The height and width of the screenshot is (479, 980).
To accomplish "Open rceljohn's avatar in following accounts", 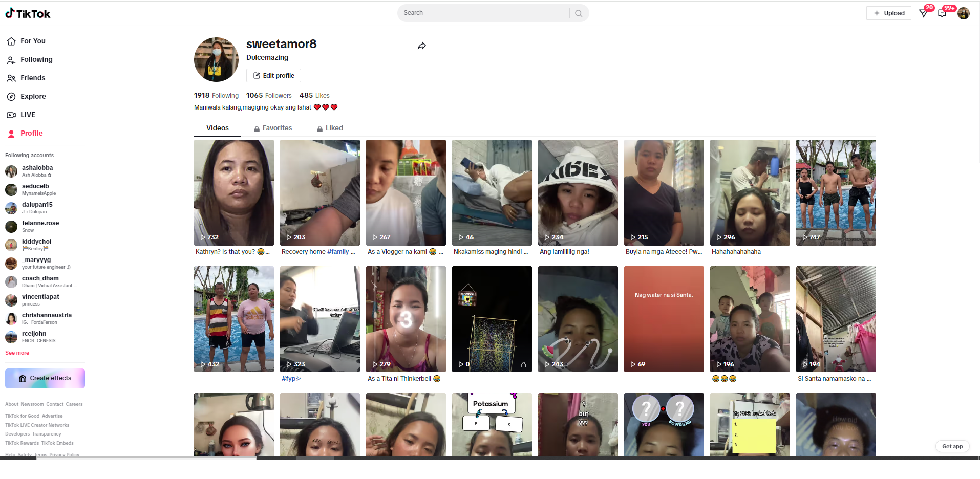I will [x=11, y=337].
